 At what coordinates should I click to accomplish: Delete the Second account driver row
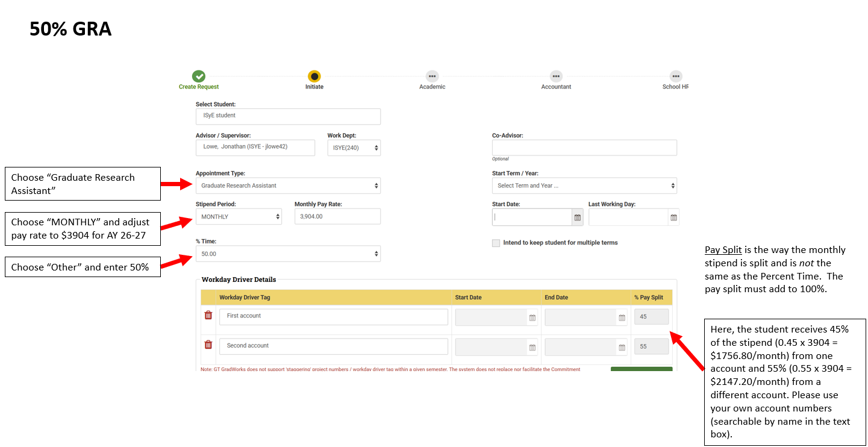[x=208, y=345]
